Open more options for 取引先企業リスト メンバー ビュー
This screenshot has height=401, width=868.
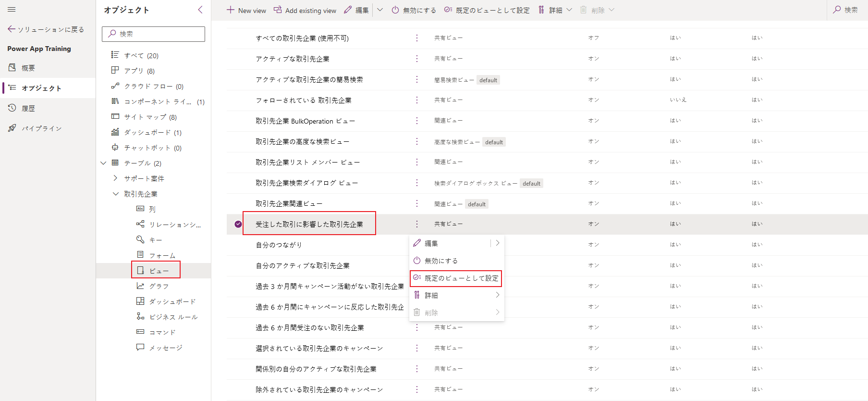tap(416, 162)
